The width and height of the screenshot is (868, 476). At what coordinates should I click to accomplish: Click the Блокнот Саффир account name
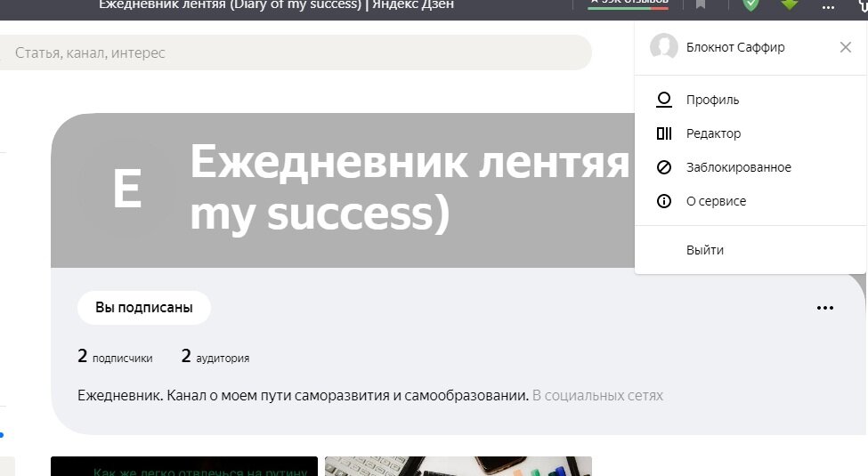(735, 47)
